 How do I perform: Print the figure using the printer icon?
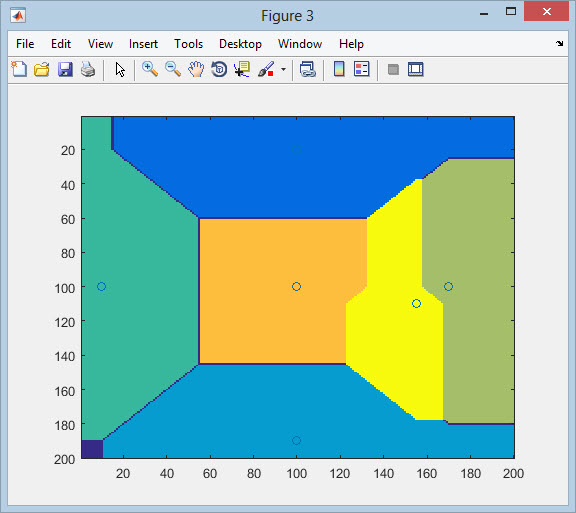click(88, 69)
